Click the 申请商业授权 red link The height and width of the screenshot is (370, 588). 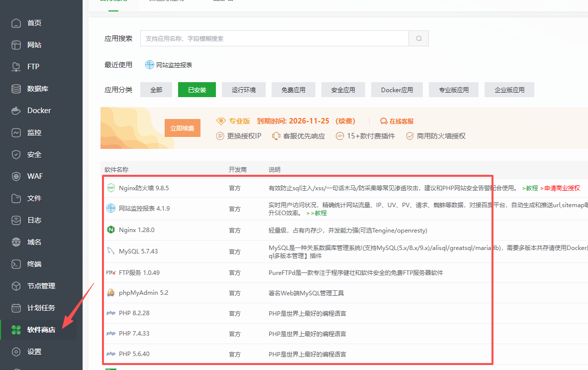(x=562, y=188)
